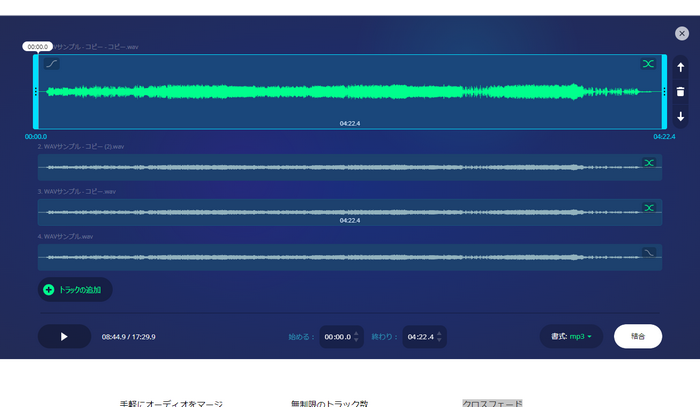Viewport: 700px width, 407px height.
Task: Toggle crossfade on track 2
Action: [x=649, y=162]
